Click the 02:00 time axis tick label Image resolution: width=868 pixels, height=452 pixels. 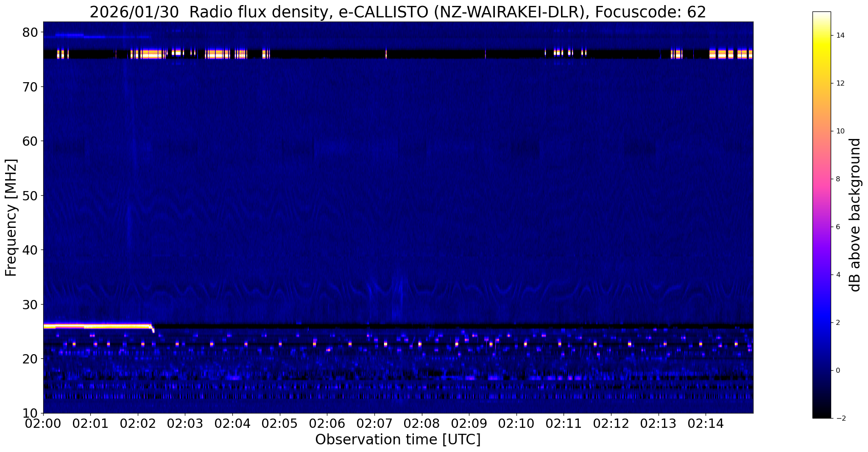(x=43, y=423)
